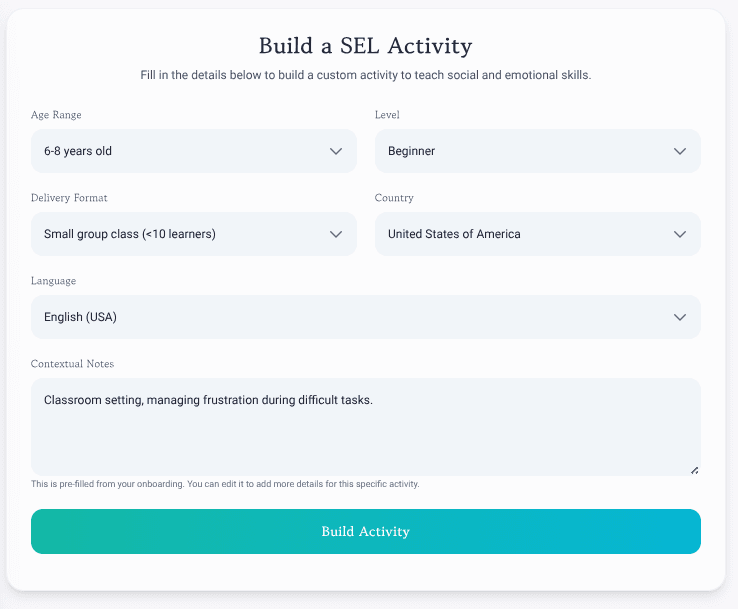Expand the Small group class delivery format dropdown
Screen dimensions: 738x609
[194, 234]
